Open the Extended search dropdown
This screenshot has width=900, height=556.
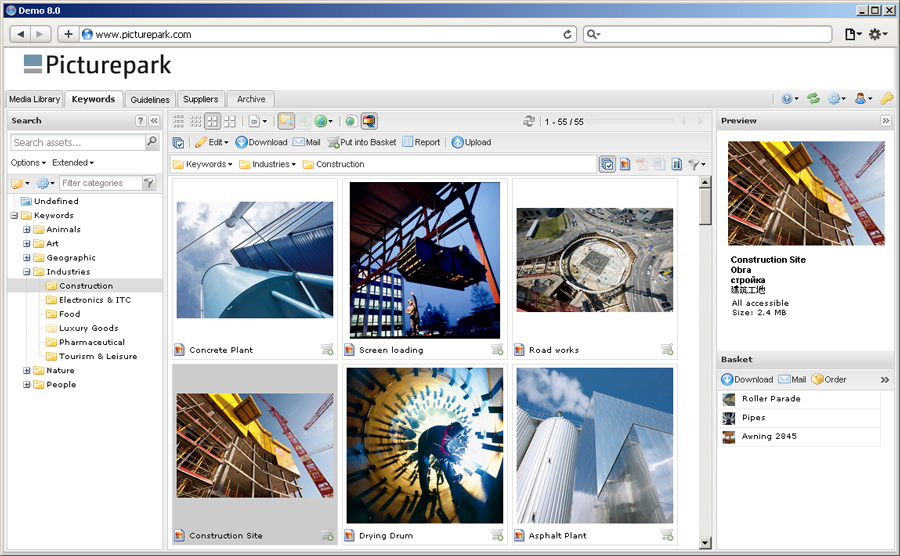(x=73, y=162)
